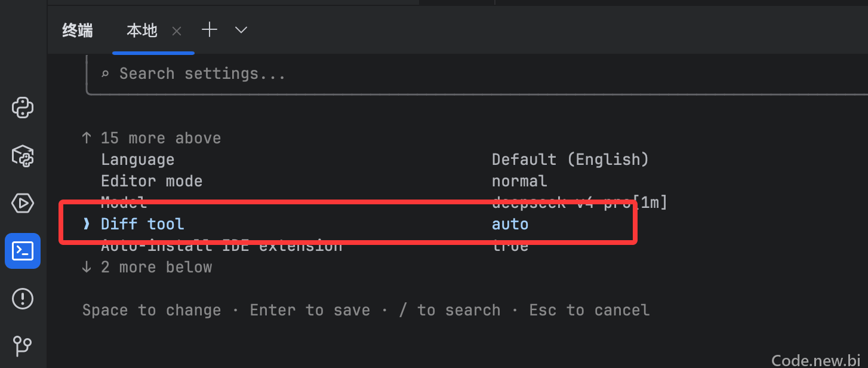Toggle the Auto-install IDE extension true value
This screenshot has height=368, width=868.
[x=510, y=246]
